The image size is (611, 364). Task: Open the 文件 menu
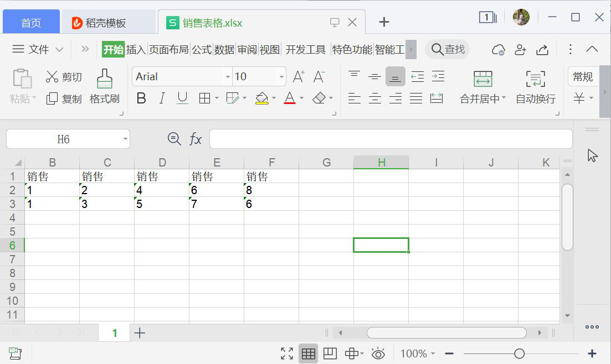pyautogui.click(x=38, y=49)
